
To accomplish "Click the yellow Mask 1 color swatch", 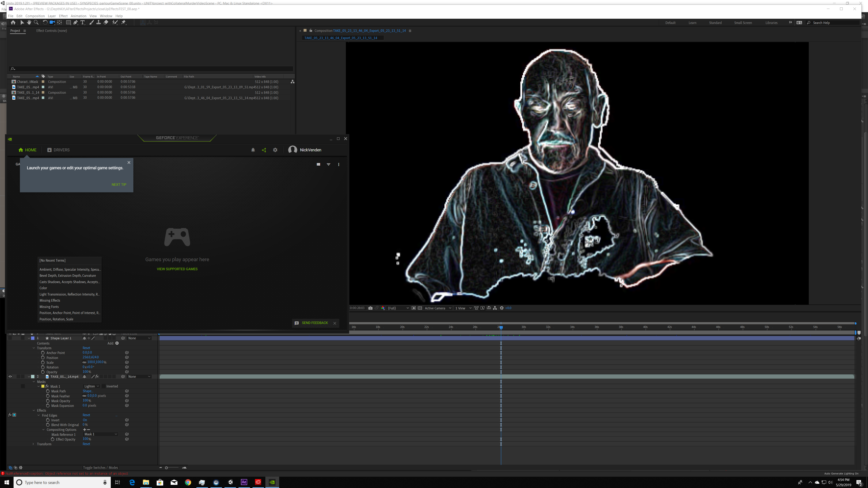I will point(43,386).
